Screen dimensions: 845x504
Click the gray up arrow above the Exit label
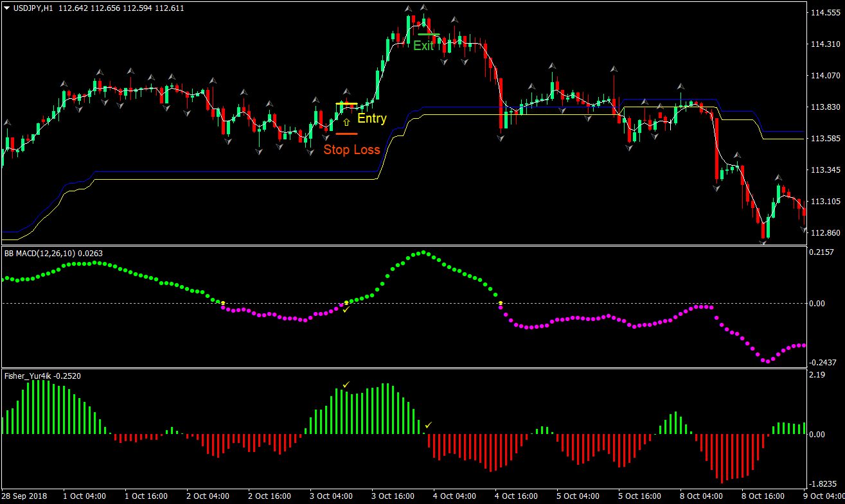coord(423,8)
